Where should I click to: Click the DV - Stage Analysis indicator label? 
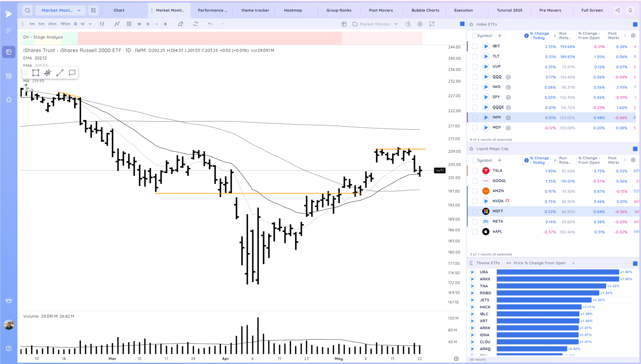pos(43,37)
